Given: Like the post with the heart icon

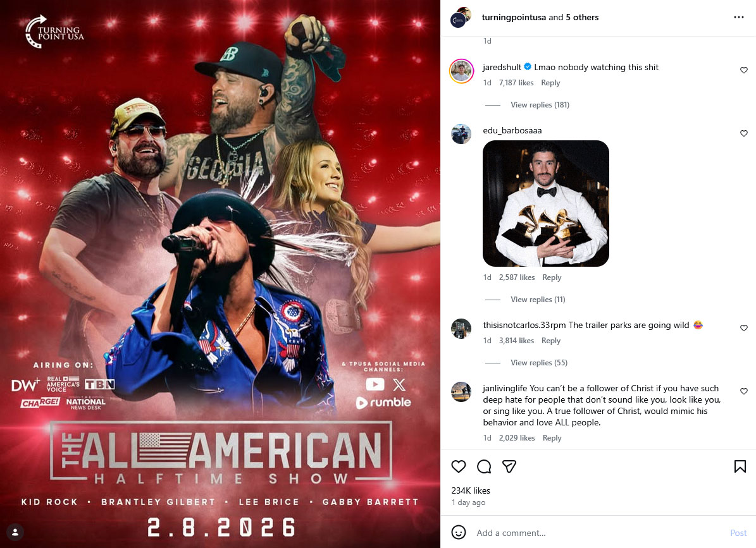Looking at the screenshot, I should (459, 466).
